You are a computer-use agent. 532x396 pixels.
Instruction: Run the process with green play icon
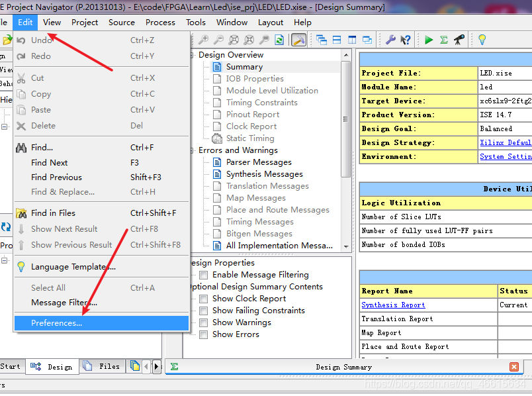coord(429,40)
